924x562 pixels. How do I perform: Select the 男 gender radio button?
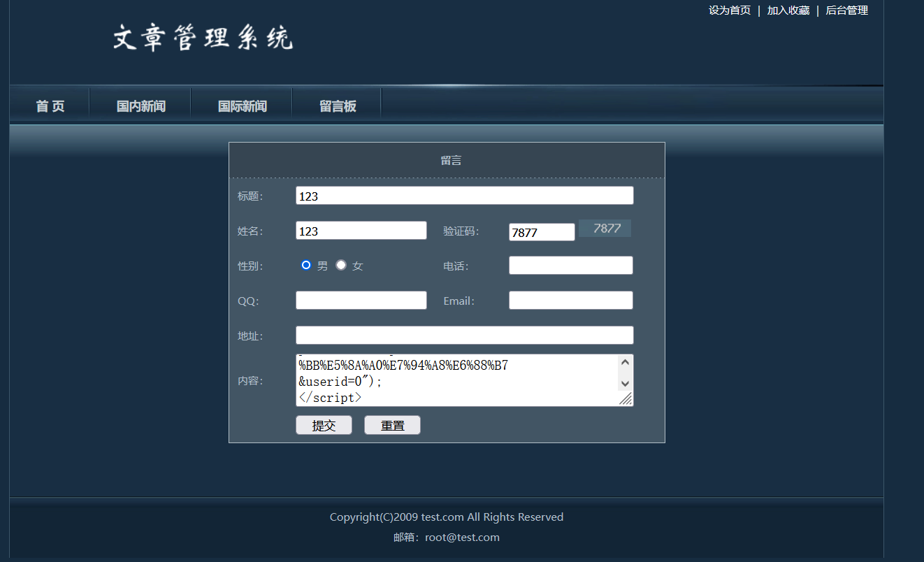coord(306,265)
